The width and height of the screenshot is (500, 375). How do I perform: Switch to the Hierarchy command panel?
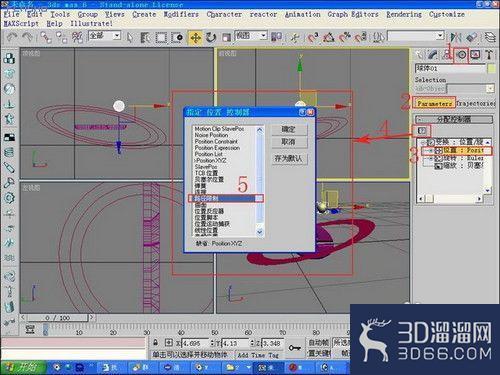pos(447,55)
